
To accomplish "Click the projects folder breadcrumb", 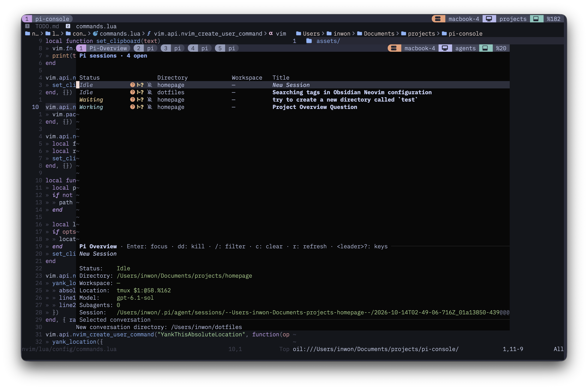I will [x=418, y=33].
